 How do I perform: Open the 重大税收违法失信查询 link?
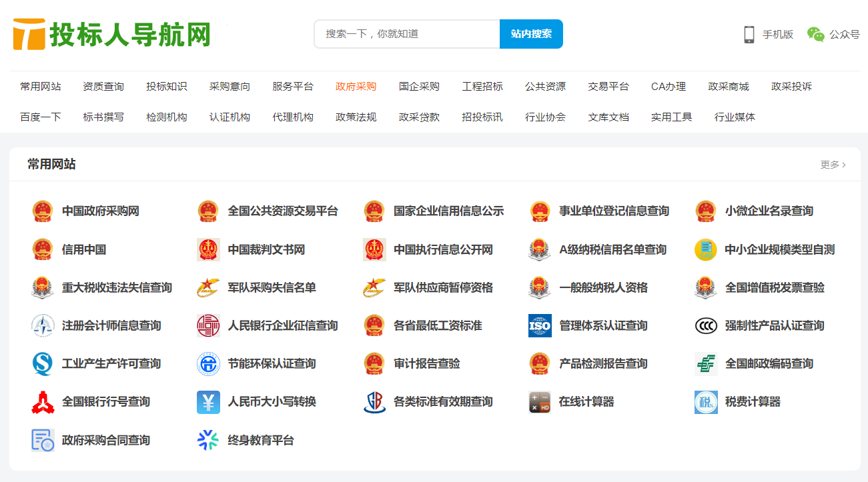coord(117,287)
